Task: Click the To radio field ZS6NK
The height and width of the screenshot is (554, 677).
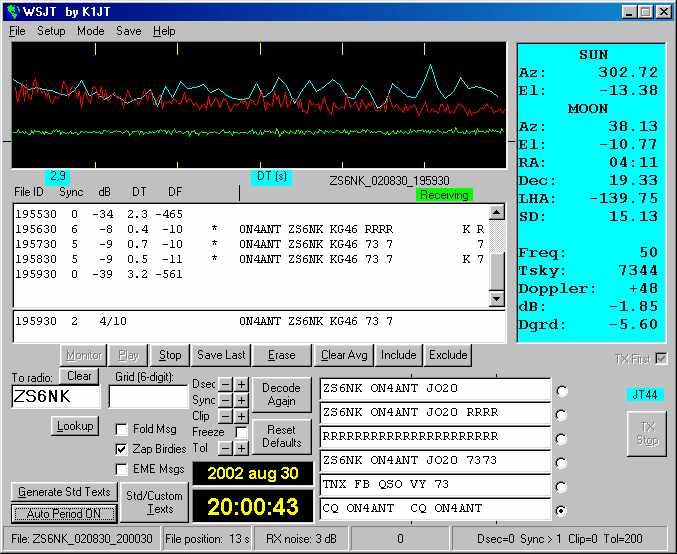Action: point(56,396)
